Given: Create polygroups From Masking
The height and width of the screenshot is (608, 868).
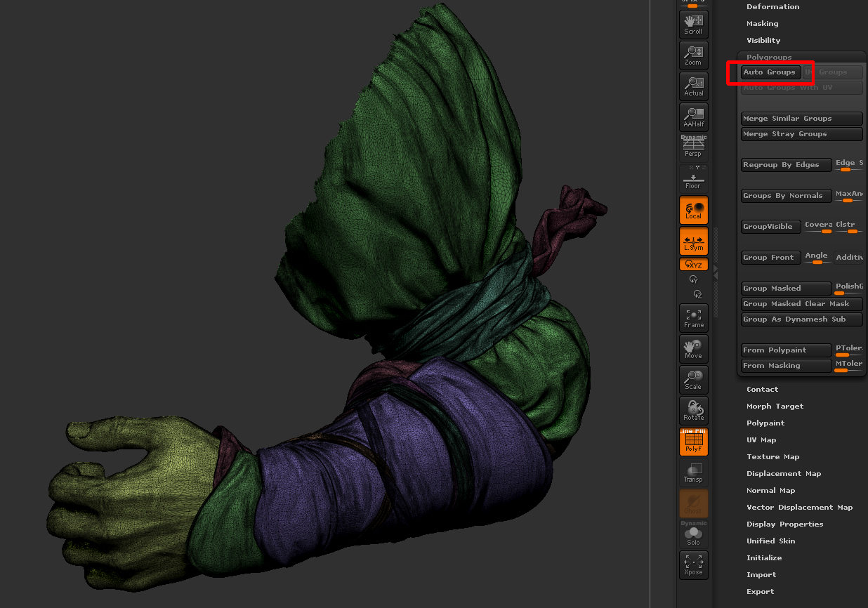Looking at the screenshot, I should coord(787,366).
